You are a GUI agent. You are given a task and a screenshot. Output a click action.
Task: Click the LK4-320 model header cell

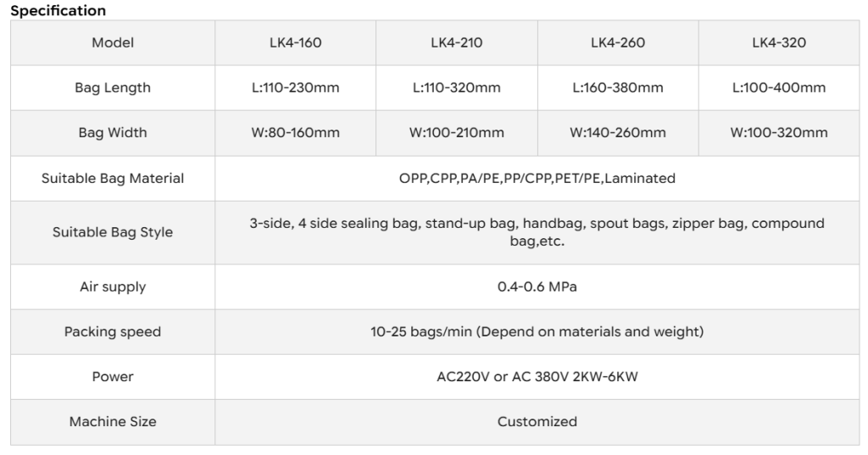(x=779, y=42)
